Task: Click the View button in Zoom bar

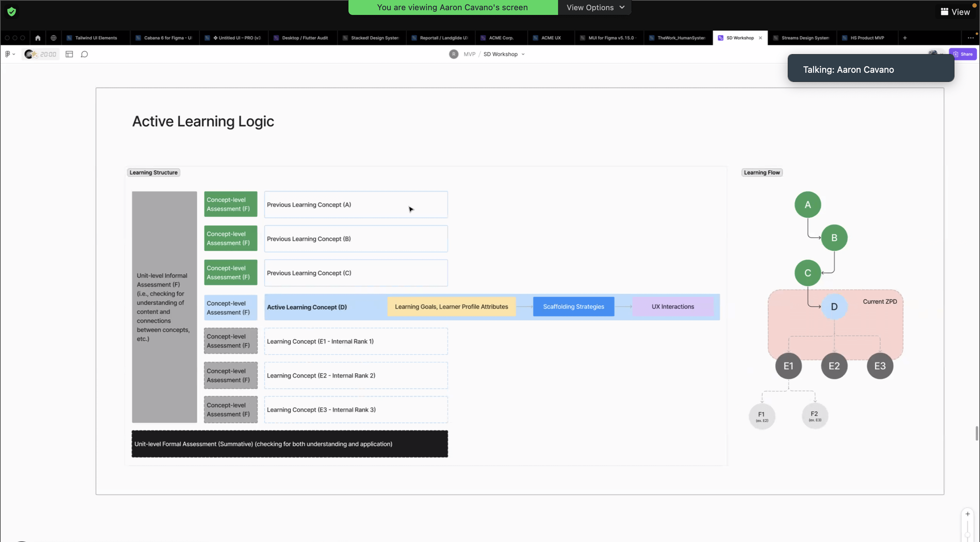Action: [x=955, y=12]
